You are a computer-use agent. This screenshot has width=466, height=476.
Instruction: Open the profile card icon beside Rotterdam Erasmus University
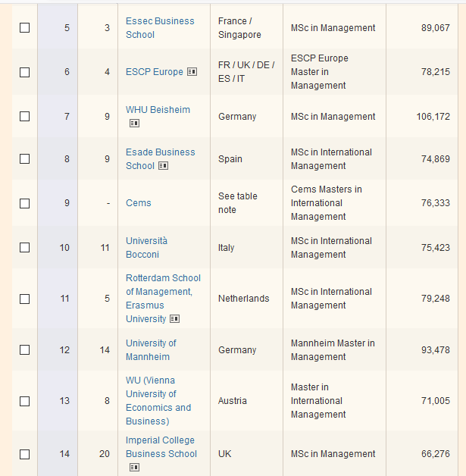(175, 319)
